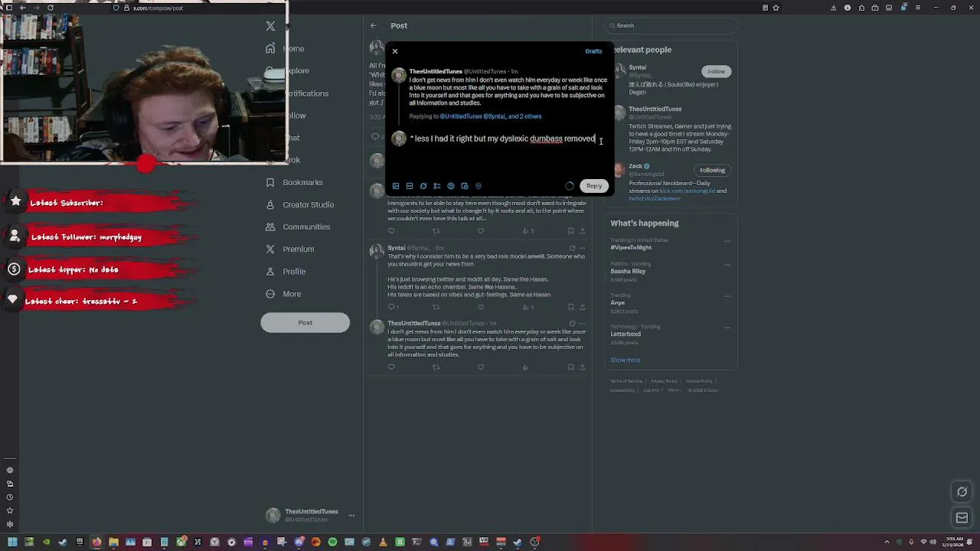Open the emoji picker in composer
980x551 pixels.
pyautogui.click(x=451, y=186)
